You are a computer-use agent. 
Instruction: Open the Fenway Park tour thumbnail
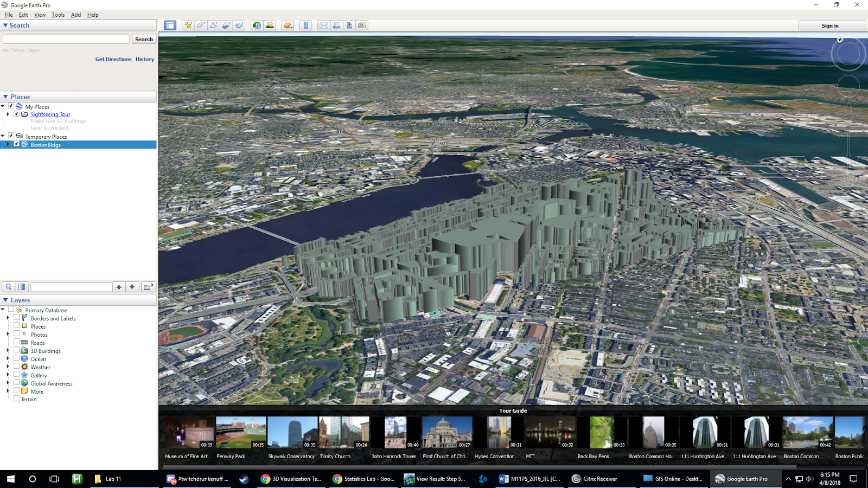[x=240, y=431]
